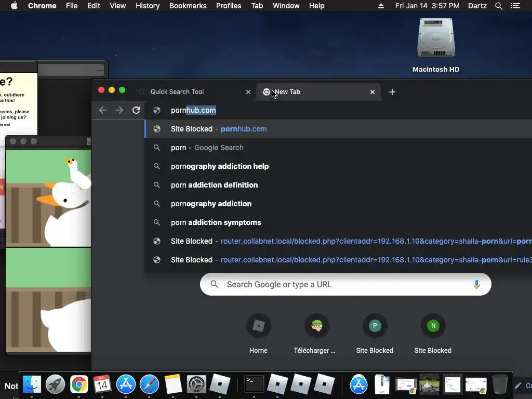
Task: Select first router.collabnet.local Site Blocked suggestion
Action: 339,241
